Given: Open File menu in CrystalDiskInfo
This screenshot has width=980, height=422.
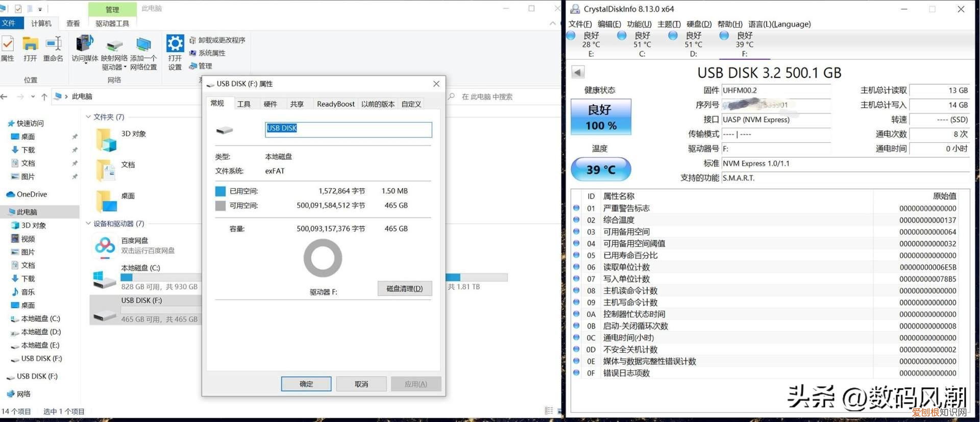Looking at the screenshot, I should (580, 24).
